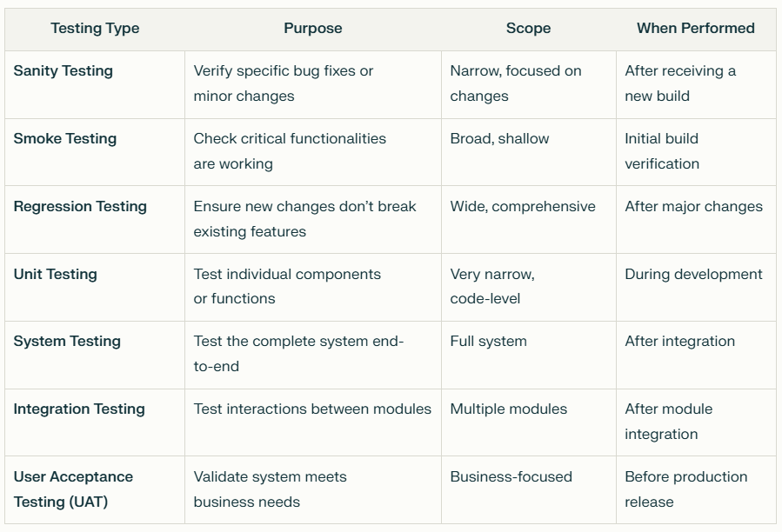
Task: Select the When Performed column header
Action: click(x=696, y=29)
